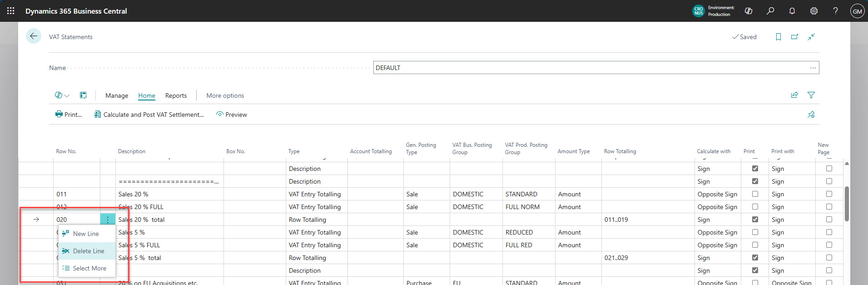Open Amount Type cell for Sales 5 % row
Viewport: 868px width, 285px height.
[578, 232]
